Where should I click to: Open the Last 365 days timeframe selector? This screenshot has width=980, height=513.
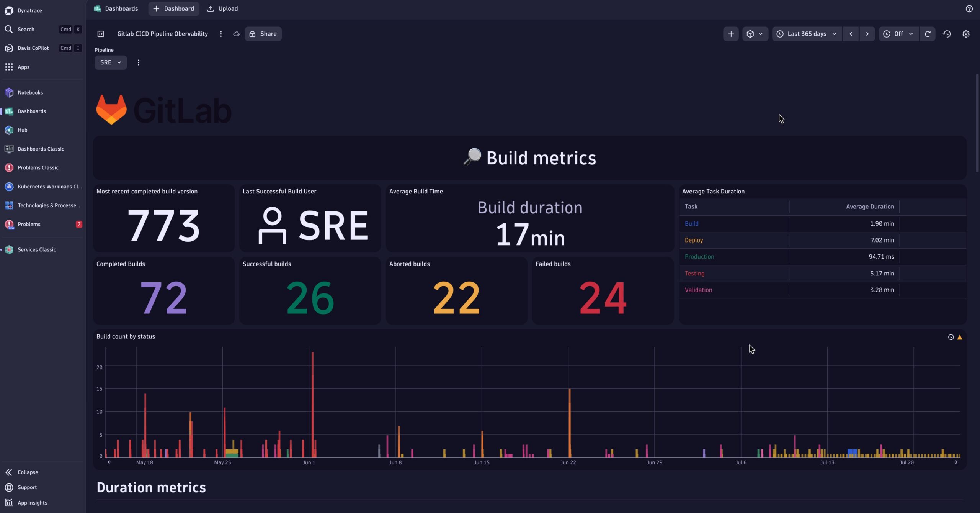coord(807,34)
